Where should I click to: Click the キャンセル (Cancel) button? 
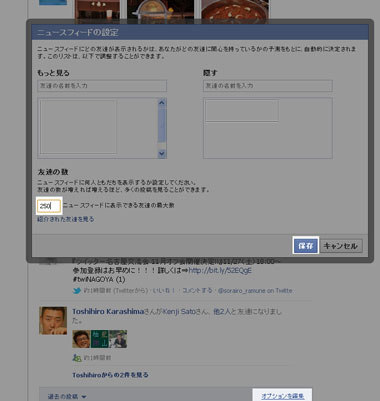(340, 246)
